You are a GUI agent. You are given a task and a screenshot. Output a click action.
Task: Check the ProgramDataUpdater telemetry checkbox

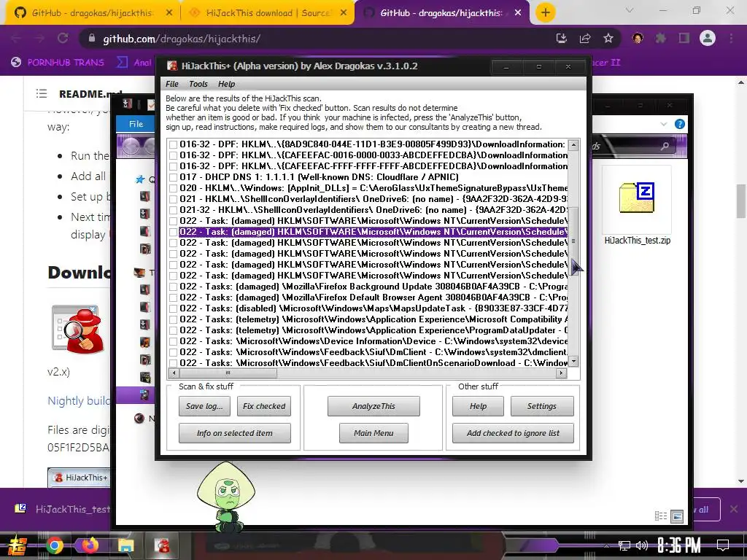(x=174, y=330)
